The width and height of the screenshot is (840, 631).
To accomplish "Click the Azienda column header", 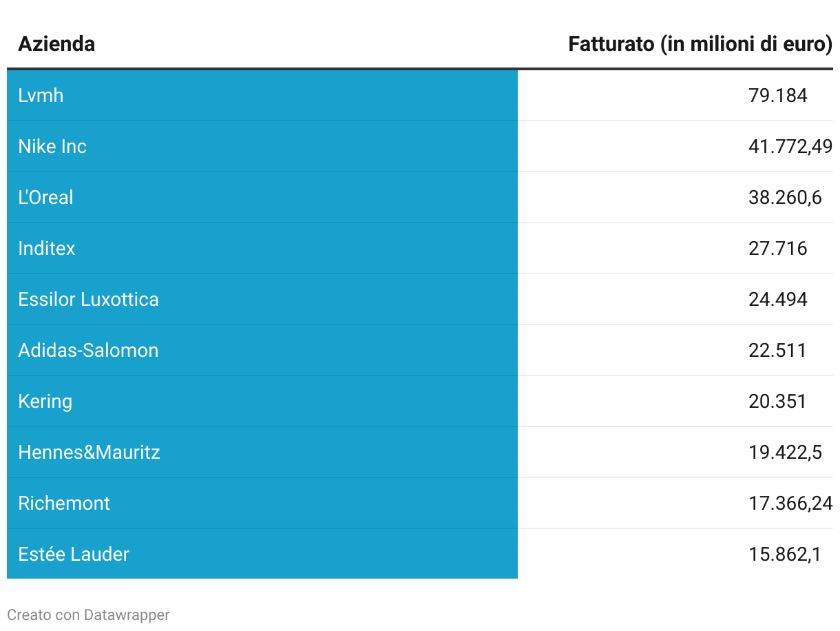I will tap(56, 44).
